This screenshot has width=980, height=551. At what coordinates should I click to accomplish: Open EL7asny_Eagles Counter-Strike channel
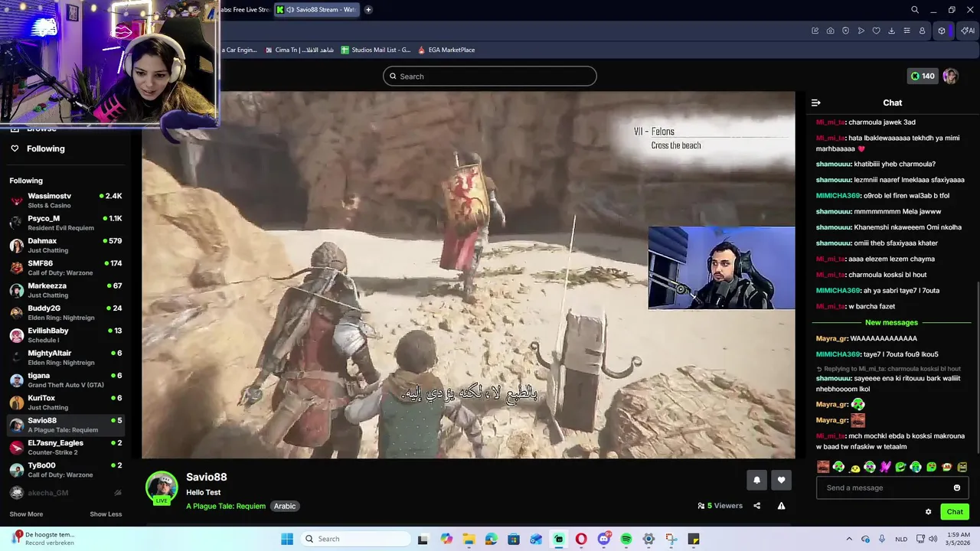click(65, 447)
